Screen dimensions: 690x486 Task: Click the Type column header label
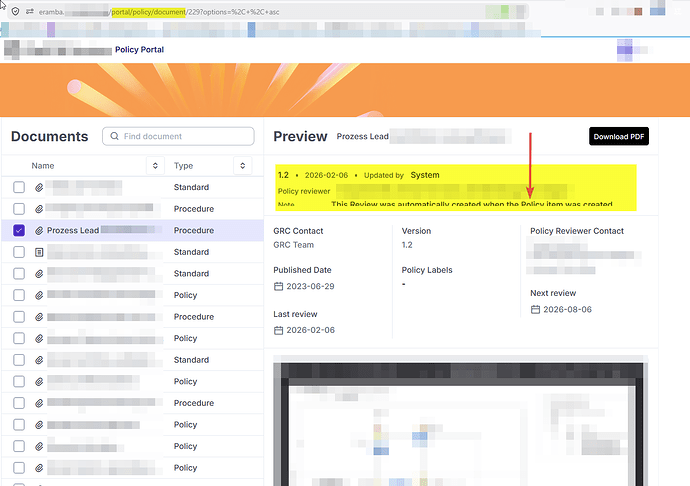(184, 165)
